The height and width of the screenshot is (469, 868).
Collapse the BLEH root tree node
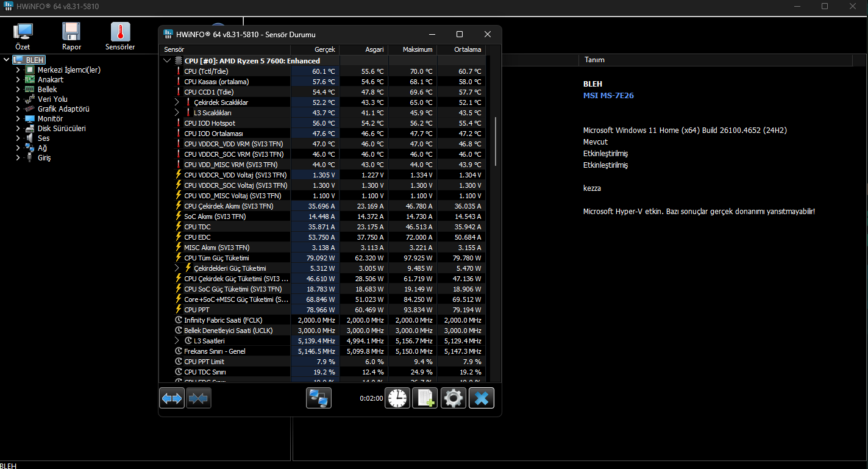pyautogui.click(x=7, y=60)
